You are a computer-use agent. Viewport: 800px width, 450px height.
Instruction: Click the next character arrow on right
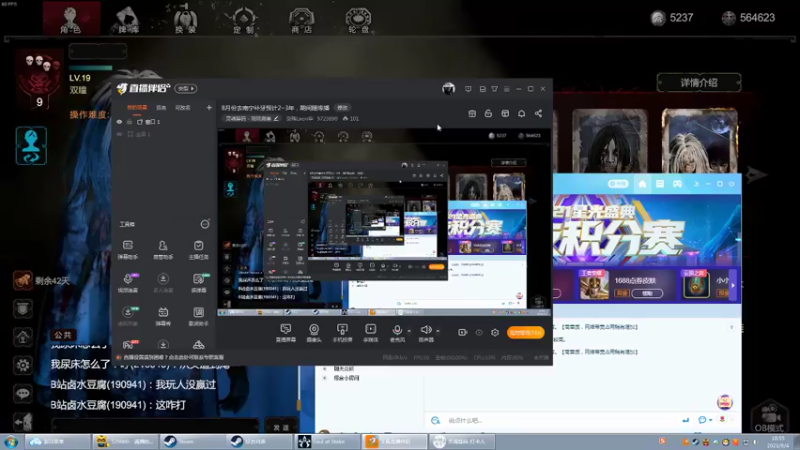(756, 174)
